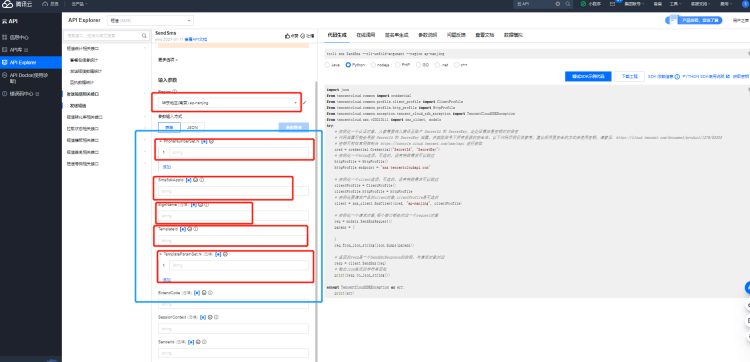The image size is (750, 362).
Task: Collapse the TemplateParamSet.N parameter
Action: click(161, 254)
